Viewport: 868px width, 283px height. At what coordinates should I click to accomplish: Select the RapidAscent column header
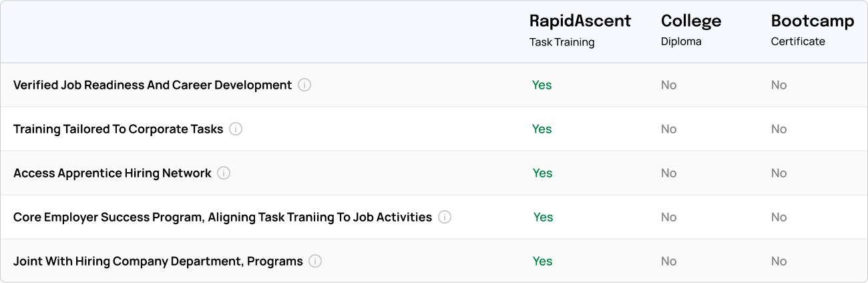click(580, 21)
